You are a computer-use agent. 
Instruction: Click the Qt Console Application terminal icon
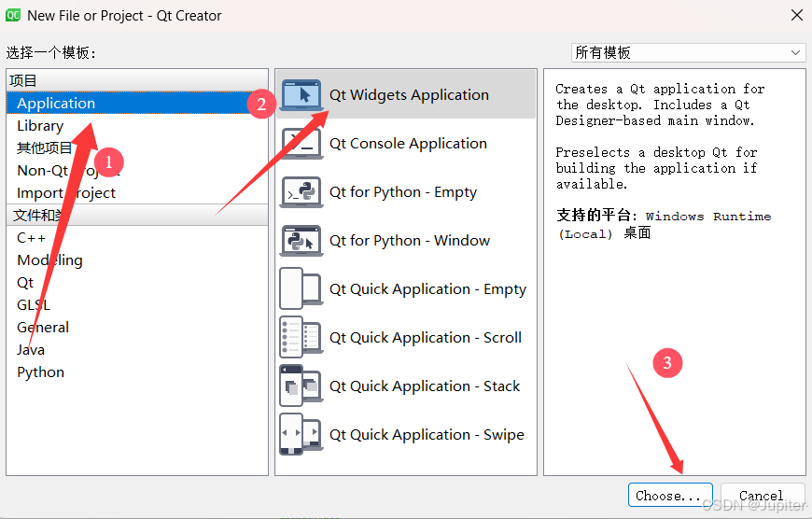(x=301, y=143)
